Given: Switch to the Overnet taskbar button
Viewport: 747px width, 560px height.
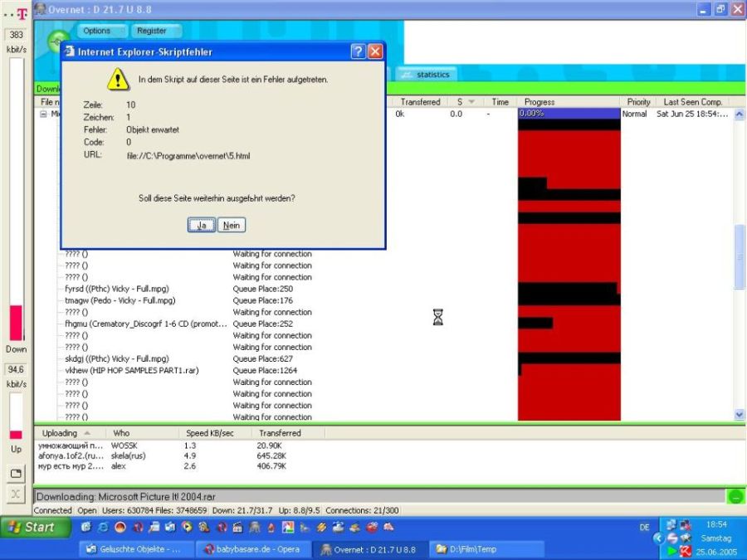Looking at the screenshot, I should tap(369, 549).
